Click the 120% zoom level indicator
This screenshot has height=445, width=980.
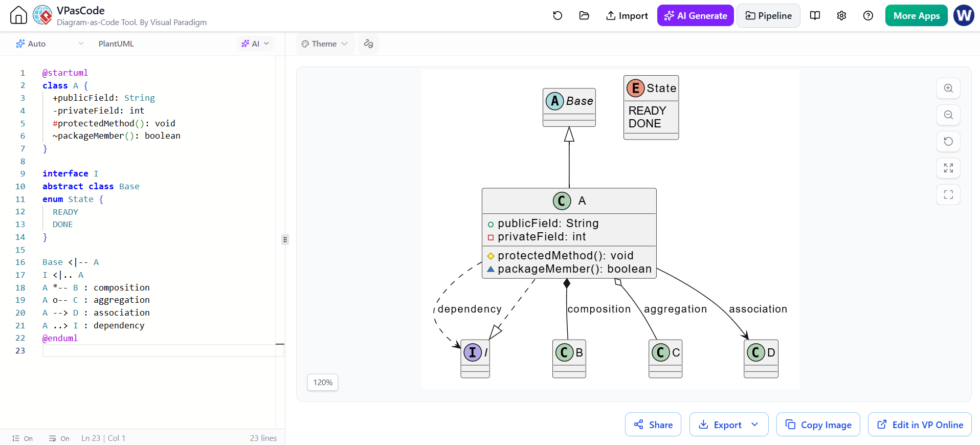(323, 382)
